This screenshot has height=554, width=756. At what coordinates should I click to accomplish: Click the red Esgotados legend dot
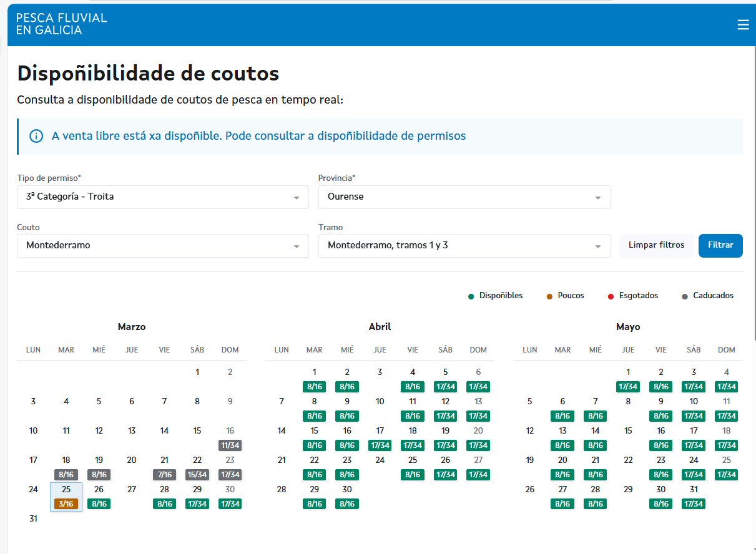610,296
